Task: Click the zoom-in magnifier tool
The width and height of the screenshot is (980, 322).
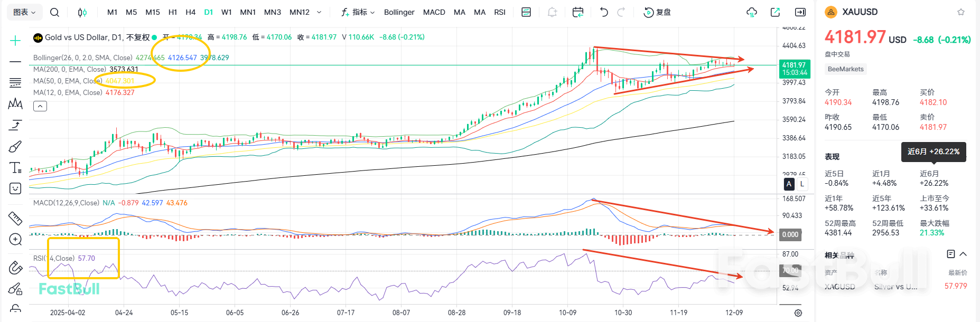Action: tap(15, 240)
